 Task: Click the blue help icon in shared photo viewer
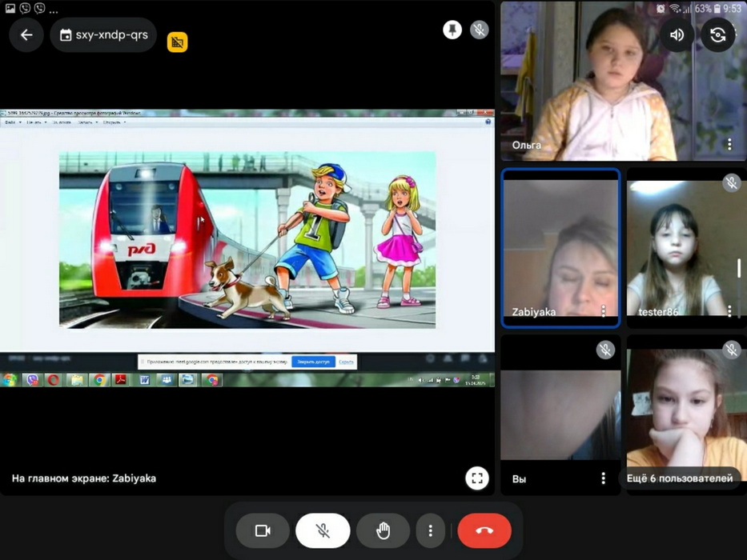point(488,122)
